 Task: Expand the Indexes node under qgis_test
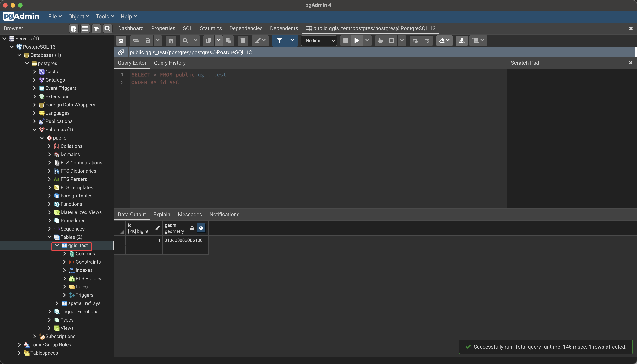coord(64,270)
